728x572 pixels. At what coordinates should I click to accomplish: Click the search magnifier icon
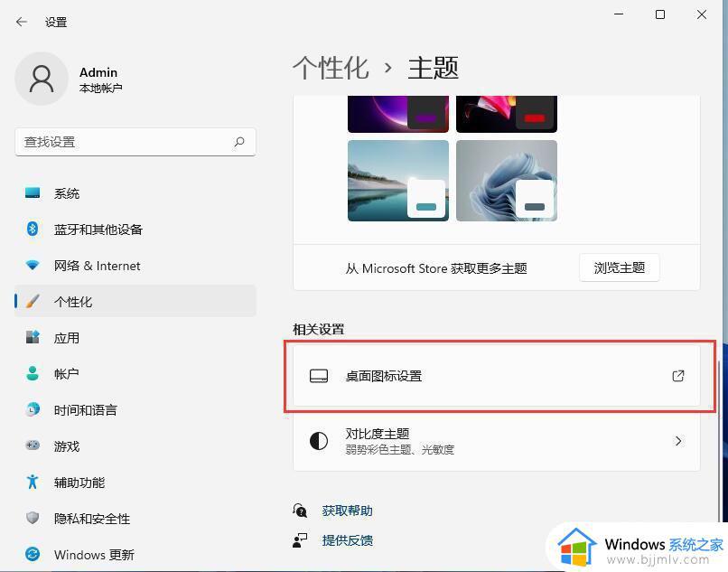tap(239, 142)
